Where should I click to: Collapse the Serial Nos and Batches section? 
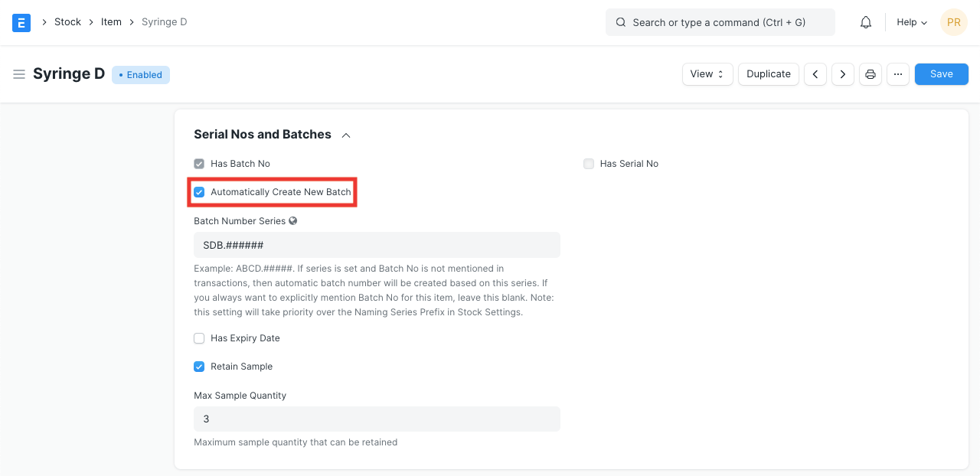pyautogui.click(x=346, y=135)
